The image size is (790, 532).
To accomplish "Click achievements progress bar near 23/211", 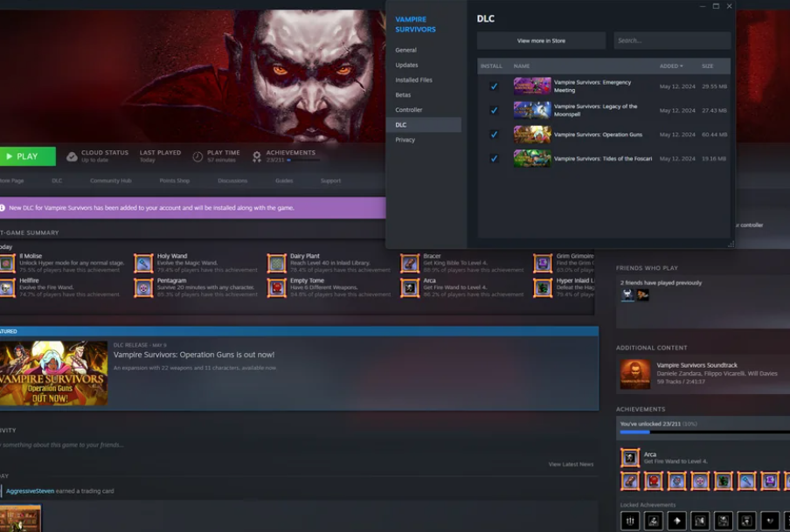I will 303,160.
